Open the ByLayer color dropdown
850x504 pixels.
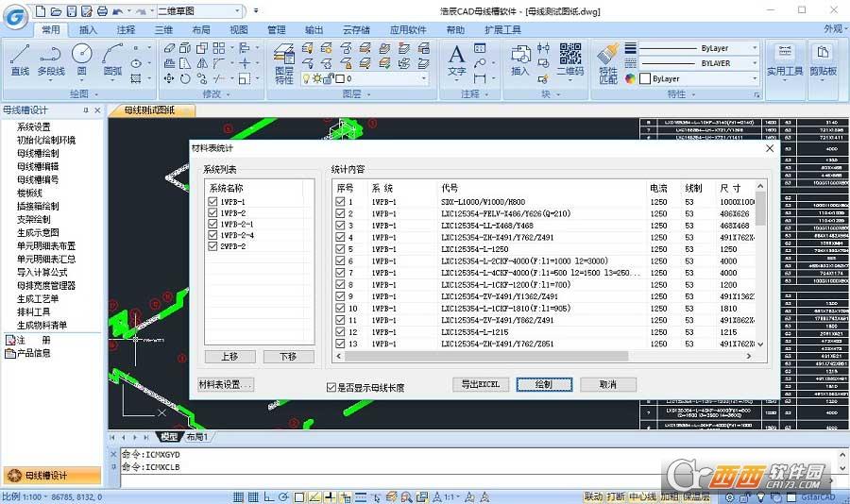click(x=754, y=78)
